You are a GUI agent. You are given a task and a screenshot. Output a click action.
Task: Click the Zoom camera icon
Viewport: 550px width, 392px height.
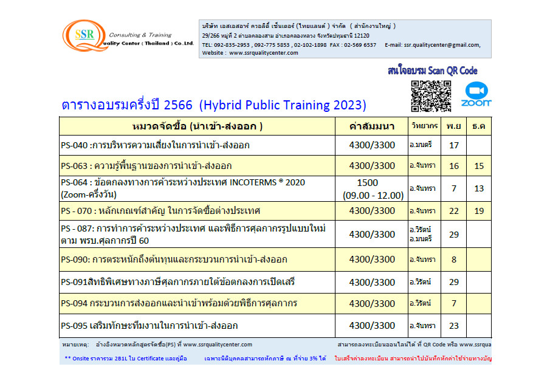point(476,90)
